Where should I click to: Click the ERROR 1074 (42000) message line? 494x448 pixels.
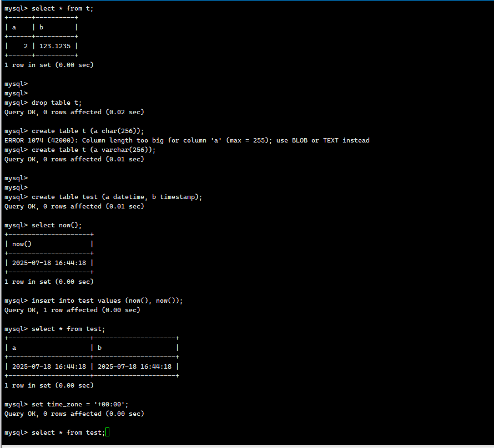click(187, 140)
